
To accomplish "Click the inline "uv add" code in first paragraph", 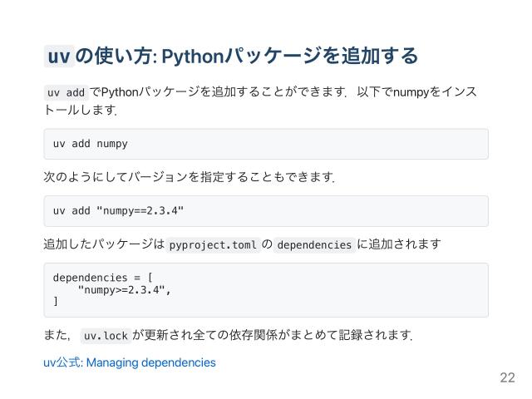I will pos(66,92).
